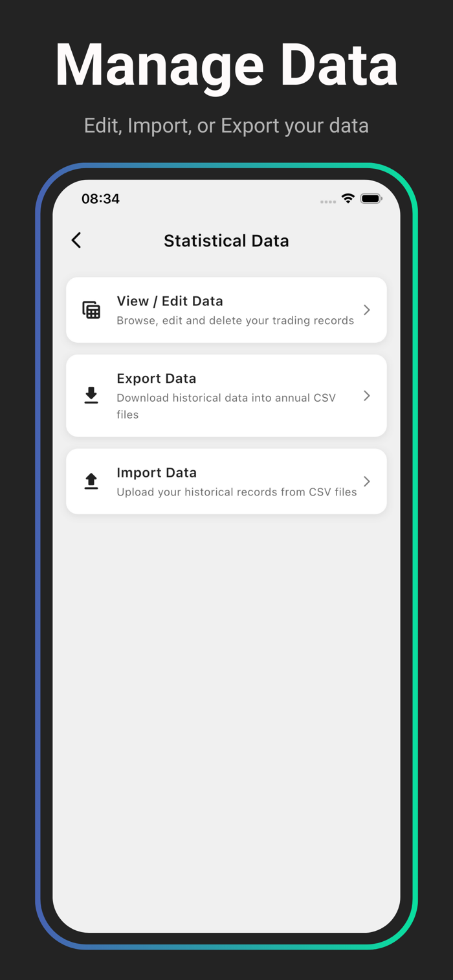Tap the Wi-Fi status icon
Image resolution: width=453 pixels, height=980 pixels.
348,199
